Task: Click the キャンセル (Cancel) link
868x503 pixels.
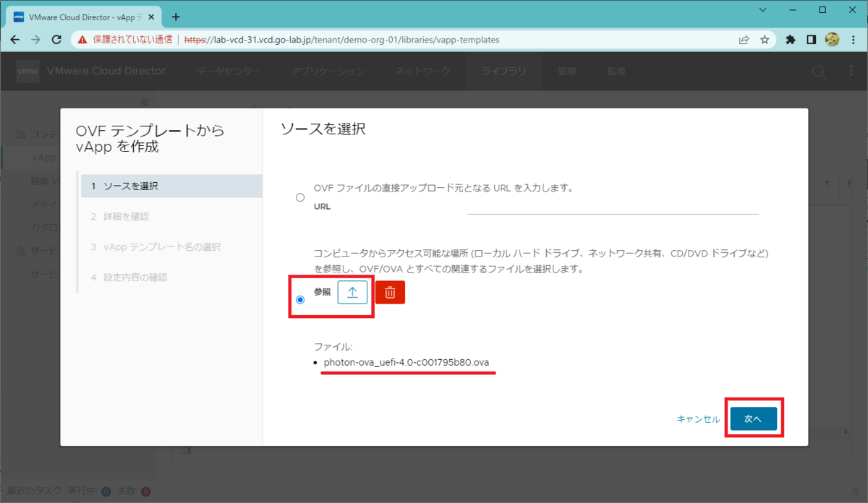Action: pyautogui.click(x=698, y=419)
